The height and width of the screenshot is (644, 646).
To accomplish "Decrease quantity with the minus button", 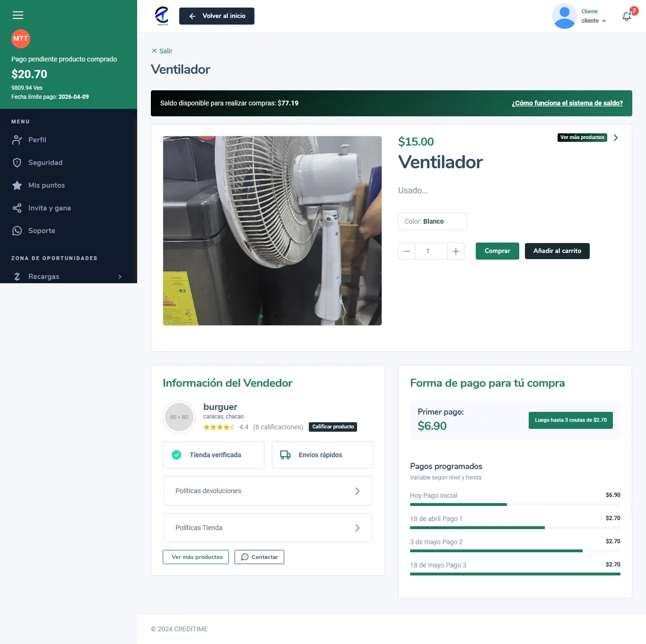I will coord(407,251).
